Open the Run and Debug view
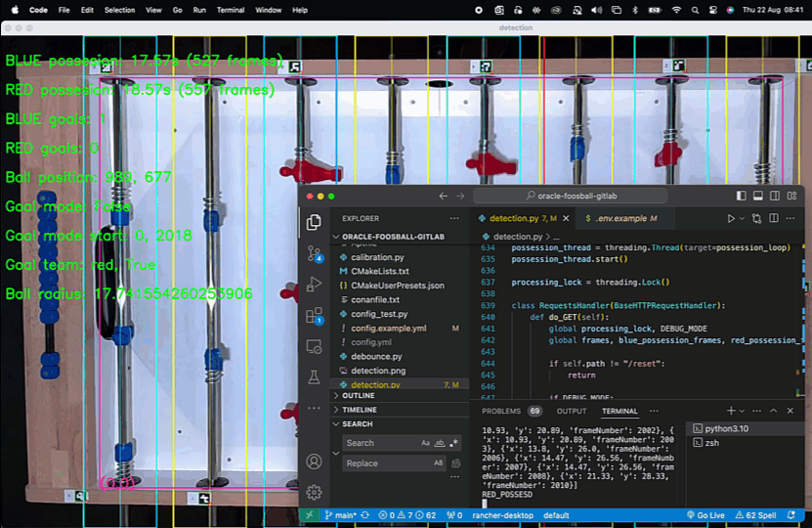 [x=314, y=284]
